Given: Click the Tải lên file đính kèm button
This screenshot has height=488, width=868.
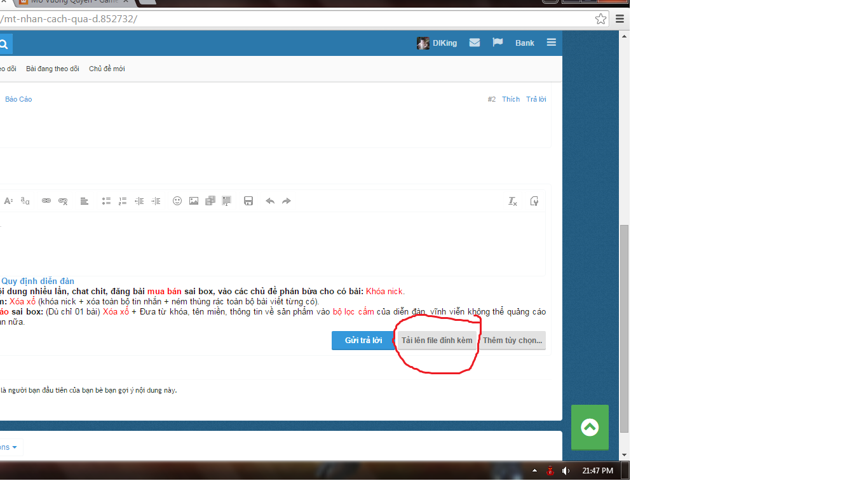Looking at the screenshot, I should coord(437,341).
